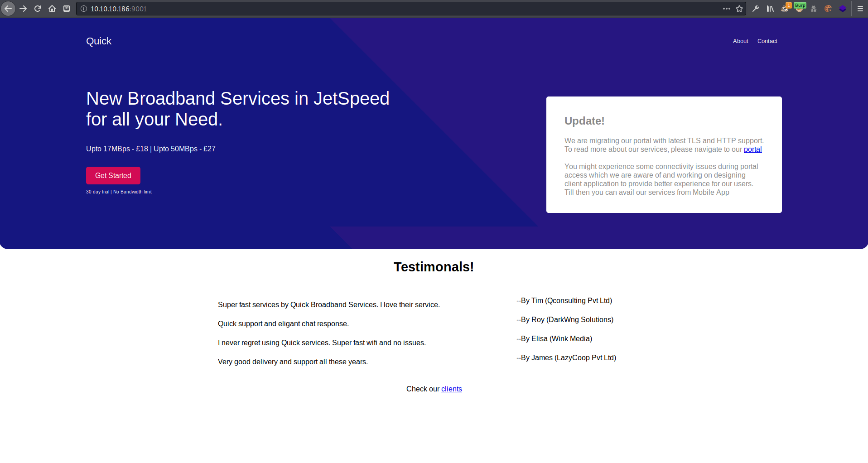Click the Testimonals! heading
The width and height of the screenshot is (868, 463).
[x=434, y=267]
